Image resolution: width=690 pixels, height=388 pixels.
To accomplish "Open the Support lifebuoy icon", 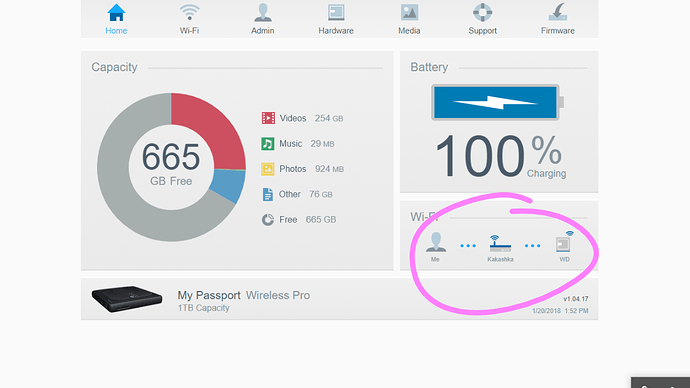I will pyautogui.click(x=482, y=12).
